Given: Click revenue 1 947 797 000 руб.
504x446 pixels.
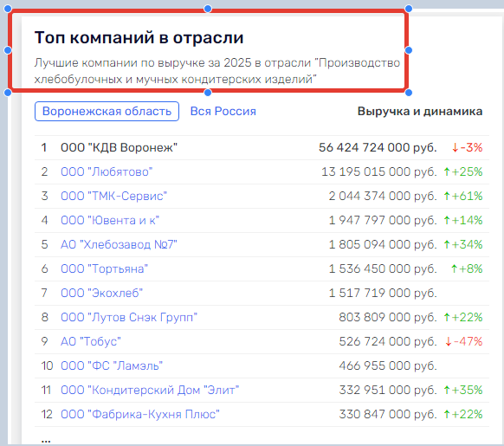Looking at the screenshot, I should pyautogui.click(x=383, y=220).
